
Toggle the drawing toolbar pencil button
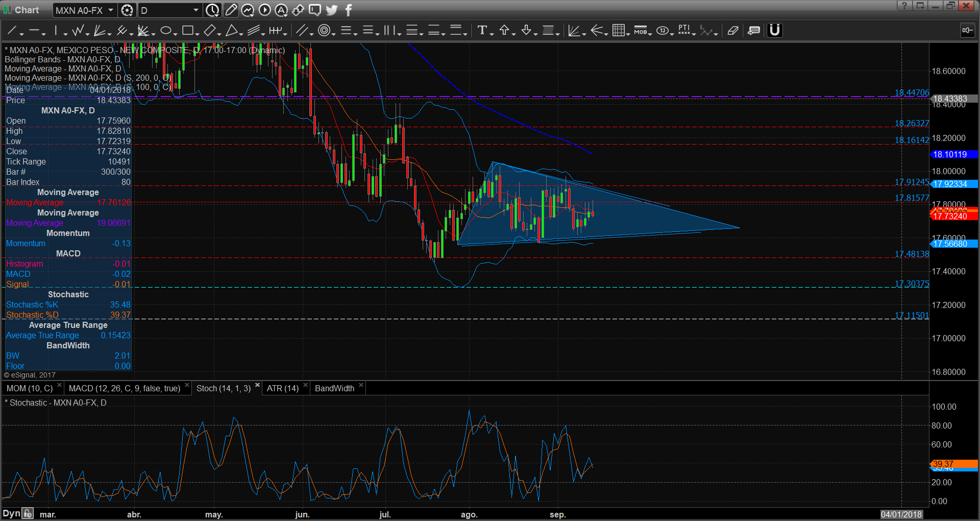(231, 10)
